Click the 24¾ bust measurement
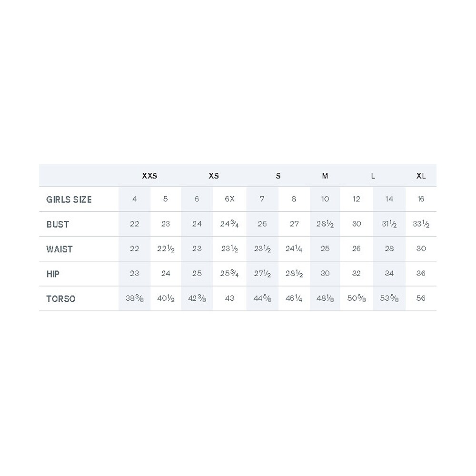476x476 pixels. point(229,224)
